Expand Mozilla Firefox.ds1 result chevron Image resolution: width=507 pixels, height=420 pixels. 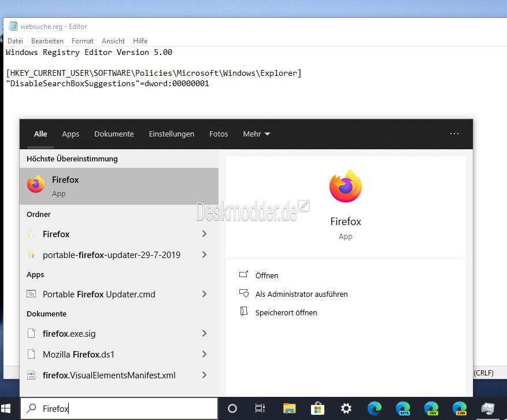click(x=204, y=354)
